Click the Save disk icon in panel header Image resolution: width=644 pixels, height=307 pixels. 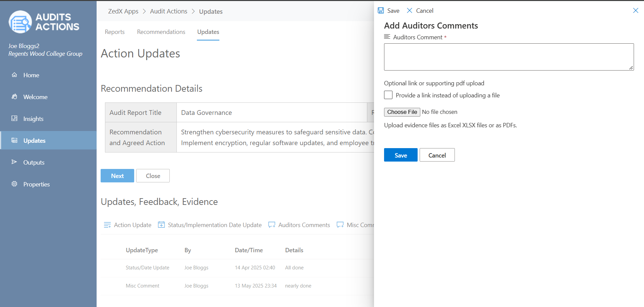(x=381, y=10)
